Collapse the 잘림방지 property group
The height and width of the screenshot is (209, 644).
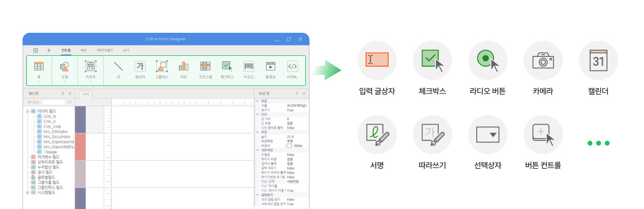[257, 194]
